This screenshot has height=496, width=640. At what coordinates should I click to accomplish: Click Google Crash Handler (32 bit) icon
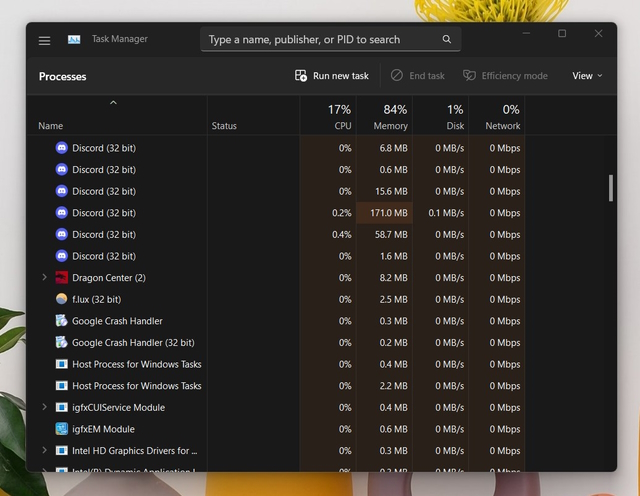tap(62, 343)
